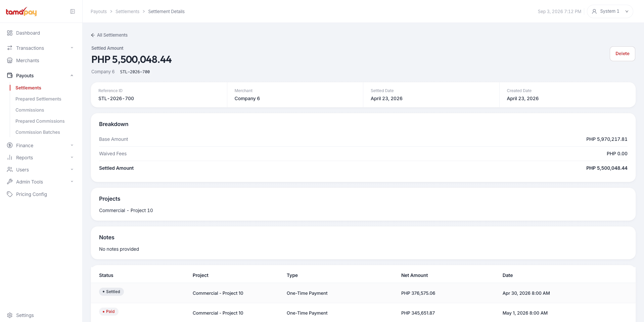644x322 pixels.
Task: Open Prepared Commissions submenu item
Action: click(x=40, y=121)
